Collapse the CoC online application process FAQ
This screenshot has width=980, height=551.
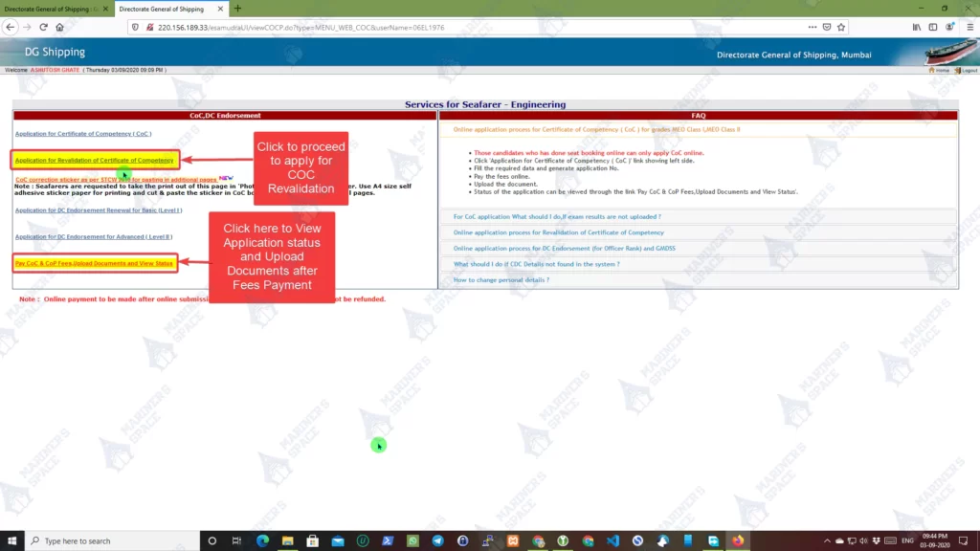pyautogui.click(x=596, y=129)
